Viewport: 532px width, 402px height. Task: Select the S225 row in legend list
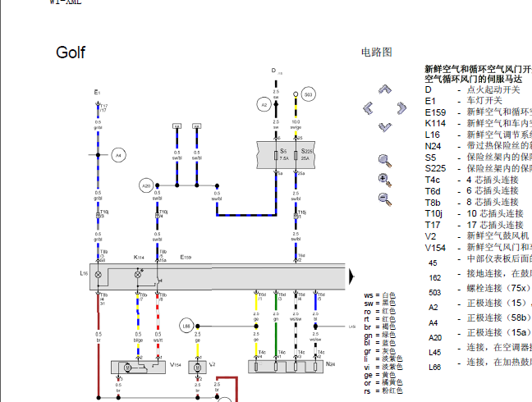pos(479,168)
